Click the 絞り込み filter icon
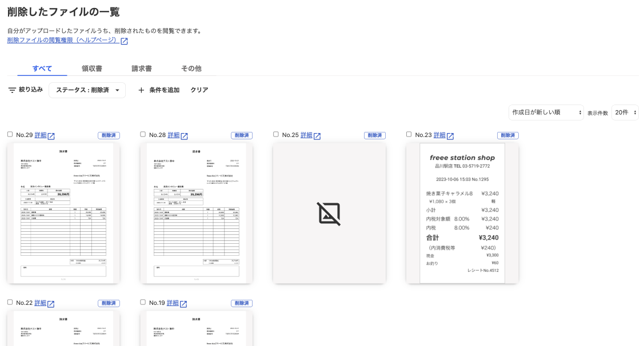This screenshot has width=644, height=346. (13, 90)
